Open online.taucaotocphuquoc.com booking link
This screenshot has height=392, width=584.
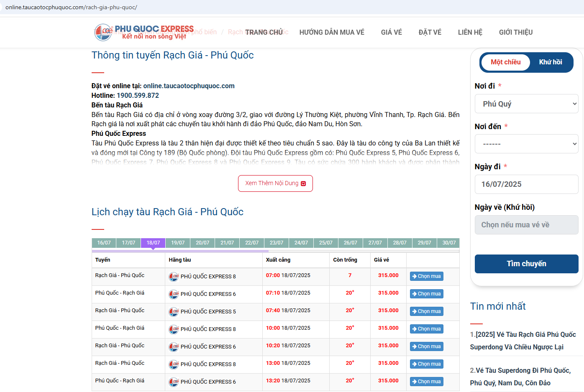coord(189,86)
